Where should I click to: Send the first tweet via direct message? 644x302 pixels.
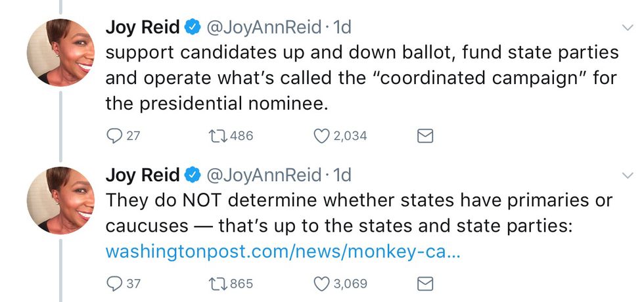point(426,136)
